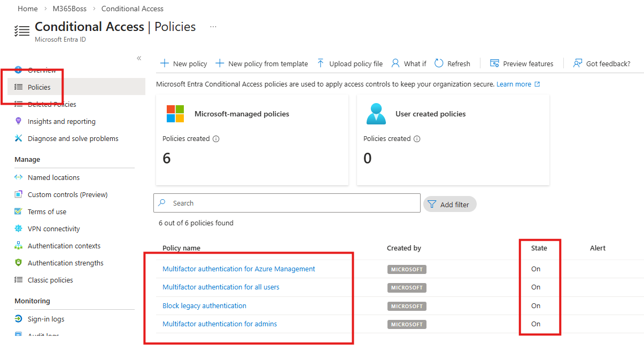Click the Search policies input field

click(x=287, y=203)
